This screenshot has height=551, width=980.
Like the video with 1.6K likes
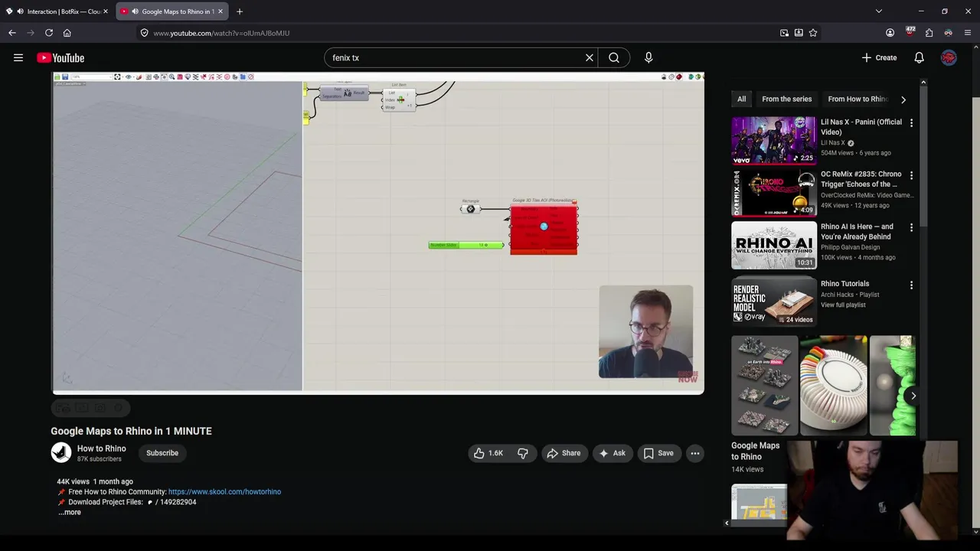pos(488,453)
